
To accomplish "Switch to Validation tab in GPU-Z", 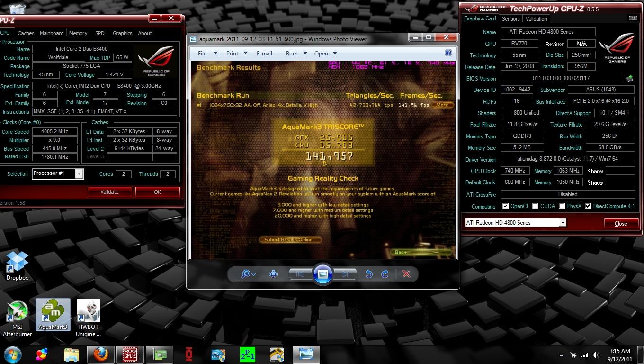I will click(x=536, y=19).
